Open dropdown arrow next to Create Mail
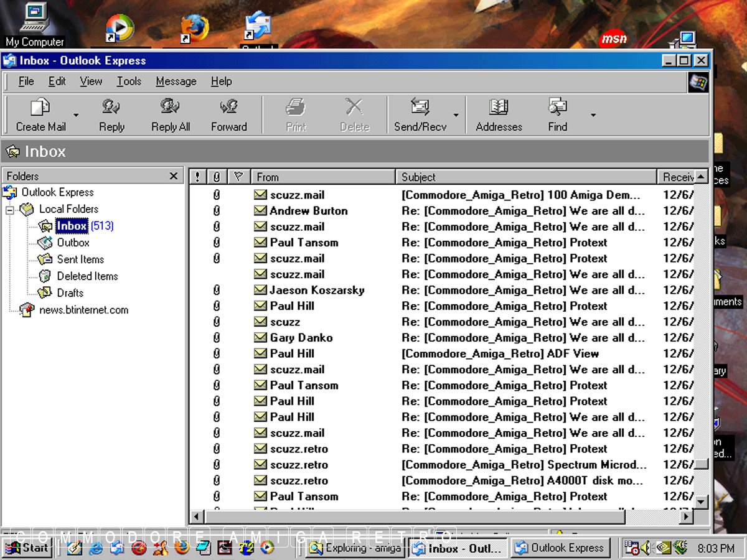This screenshot has width=747, height=560. [76, 115]
